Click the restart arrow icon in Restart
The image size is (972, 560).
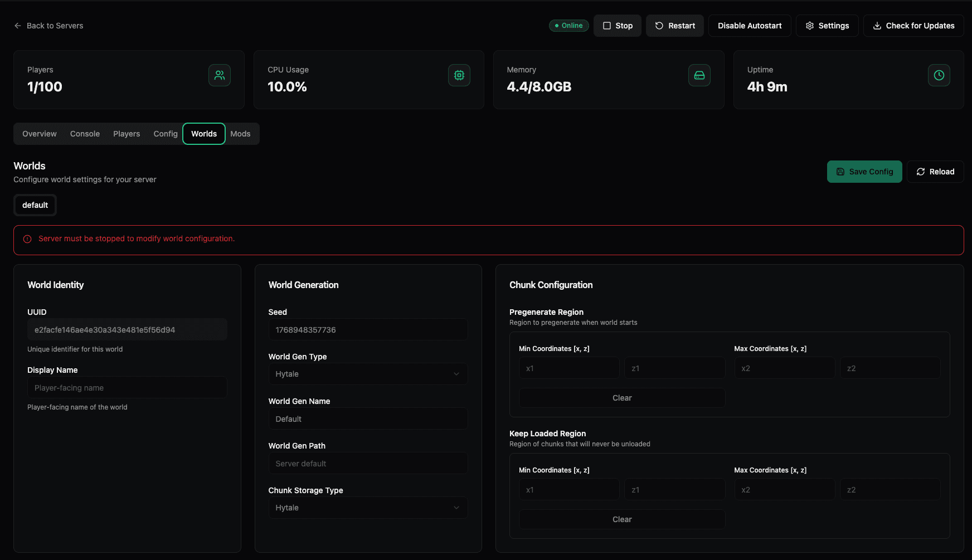(x=659, y=26)
